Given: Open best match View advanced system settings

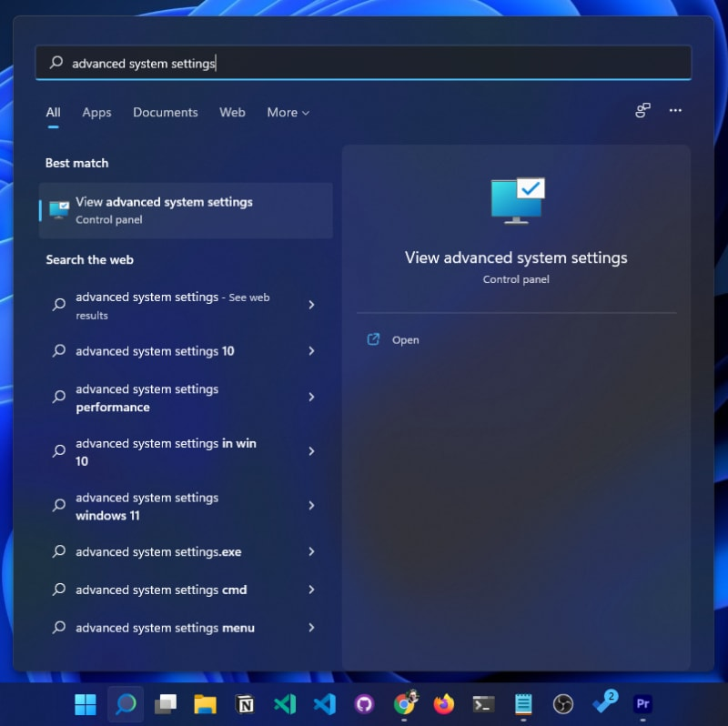Looking at the screenshot, I should tap(186, 210).
